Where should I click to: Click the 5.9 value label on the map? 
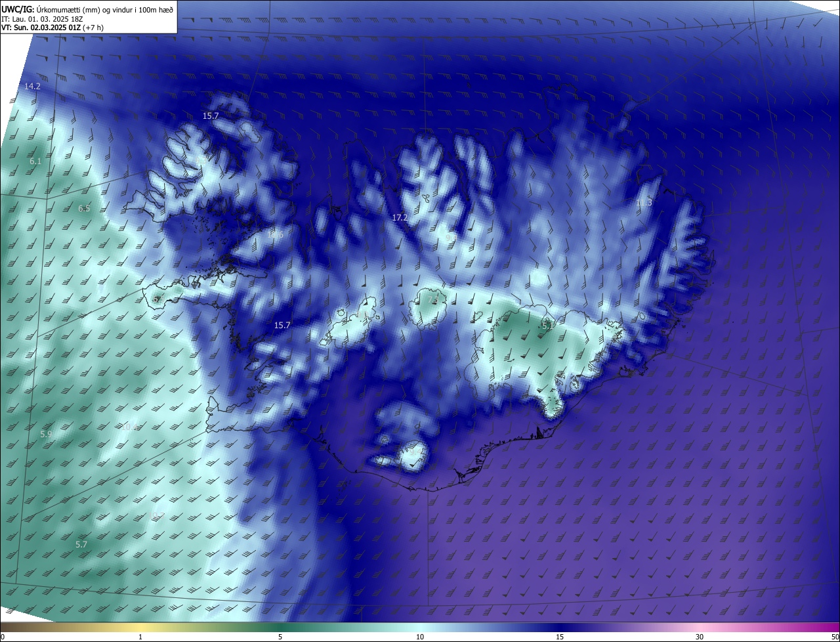46,435
